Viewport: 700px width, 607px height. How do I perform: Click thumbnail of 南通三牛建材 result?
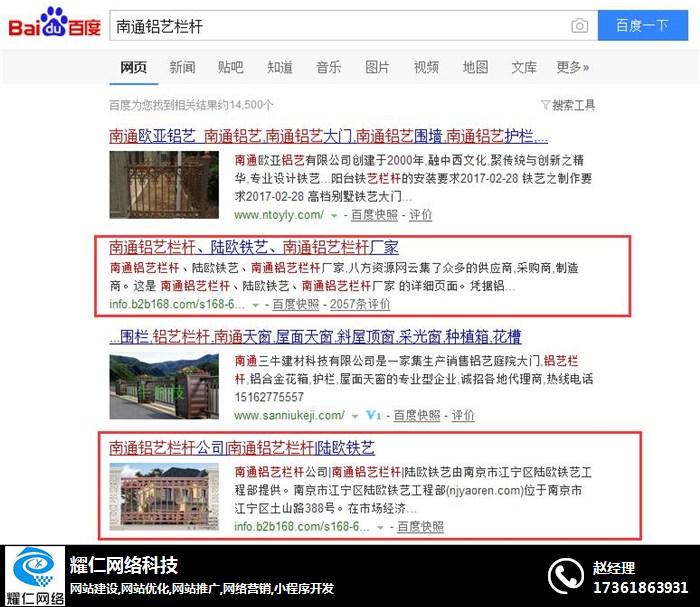(x=164, y=386)
